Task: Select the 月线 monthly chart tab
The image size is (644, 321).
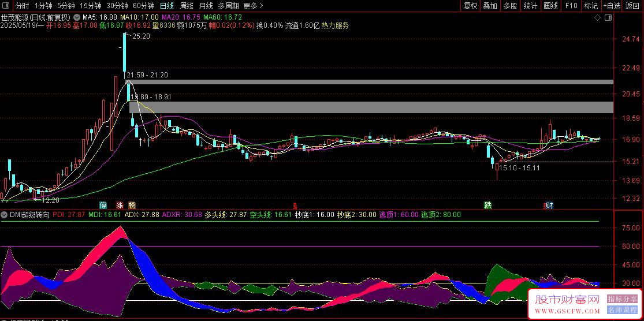Action: click(x=206, y=6)
